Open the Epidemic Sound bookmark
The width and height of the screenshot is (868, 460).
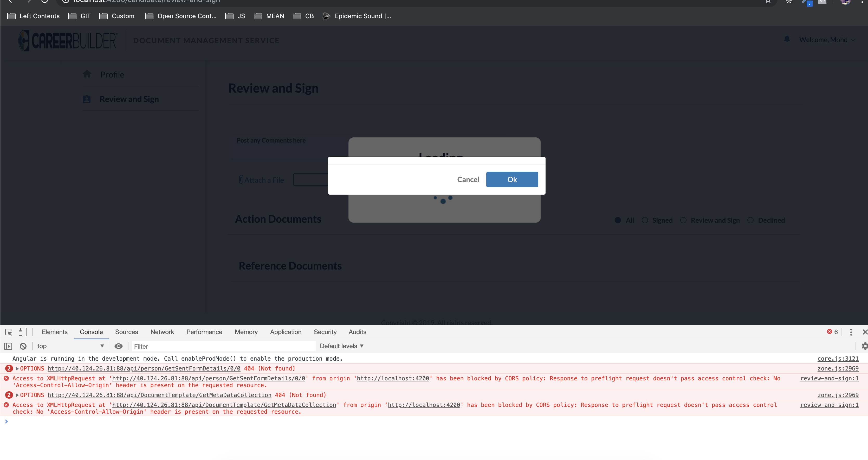[357, 16]
